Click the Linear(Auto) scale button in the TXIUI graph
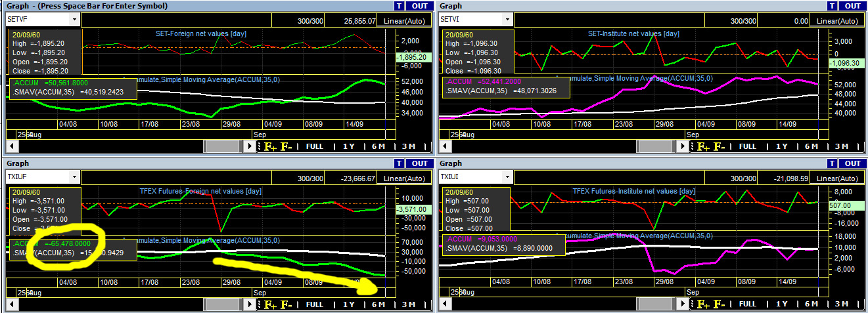The image size is (868, 313). tap(838, 178)
